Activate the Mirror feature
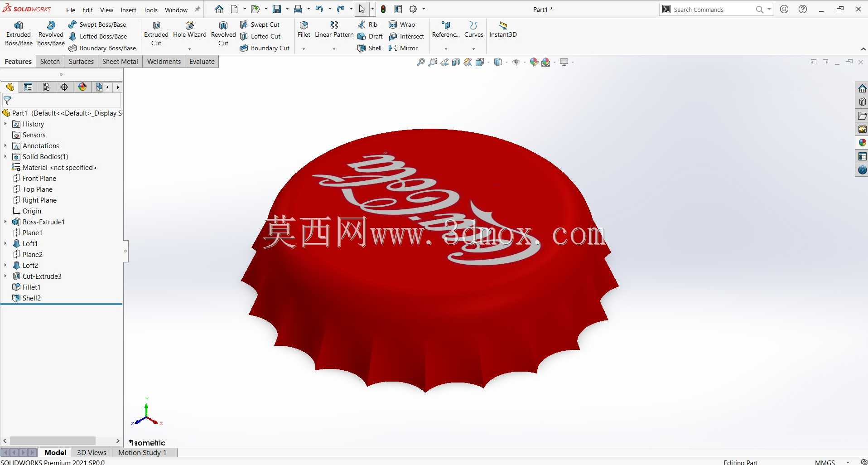This screenshot has height=465, width=868. click(403, 48)
